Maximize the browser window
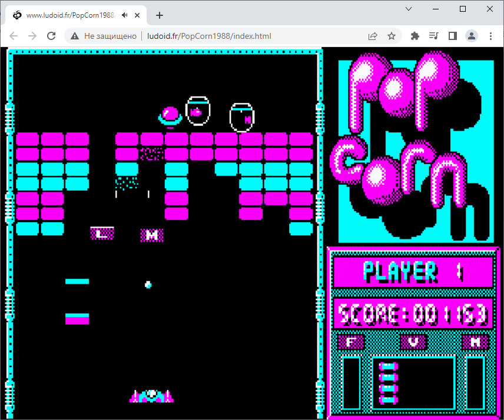The image size is (504, 420). click(463, 9)
